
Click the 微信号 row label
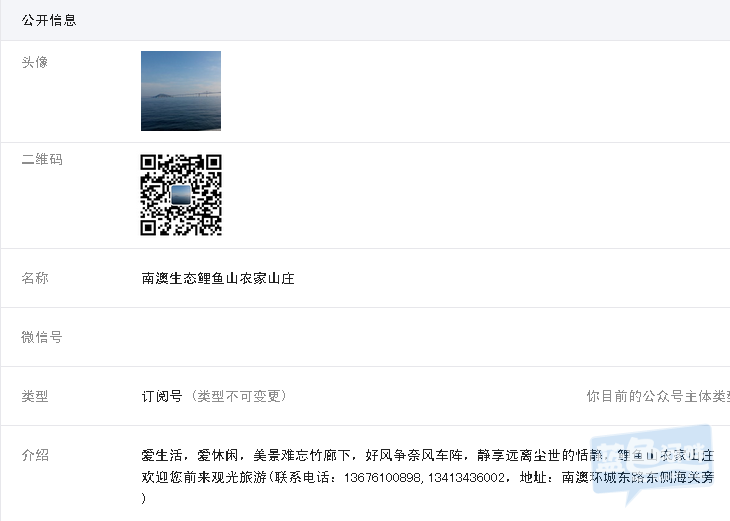(42, 337)
